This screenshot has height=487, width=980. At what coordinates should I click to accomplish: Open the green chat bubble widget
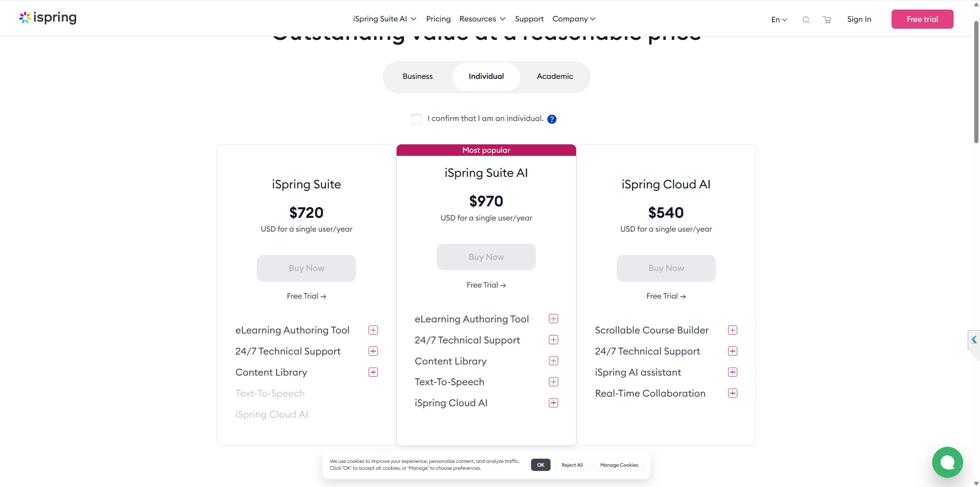947,462
